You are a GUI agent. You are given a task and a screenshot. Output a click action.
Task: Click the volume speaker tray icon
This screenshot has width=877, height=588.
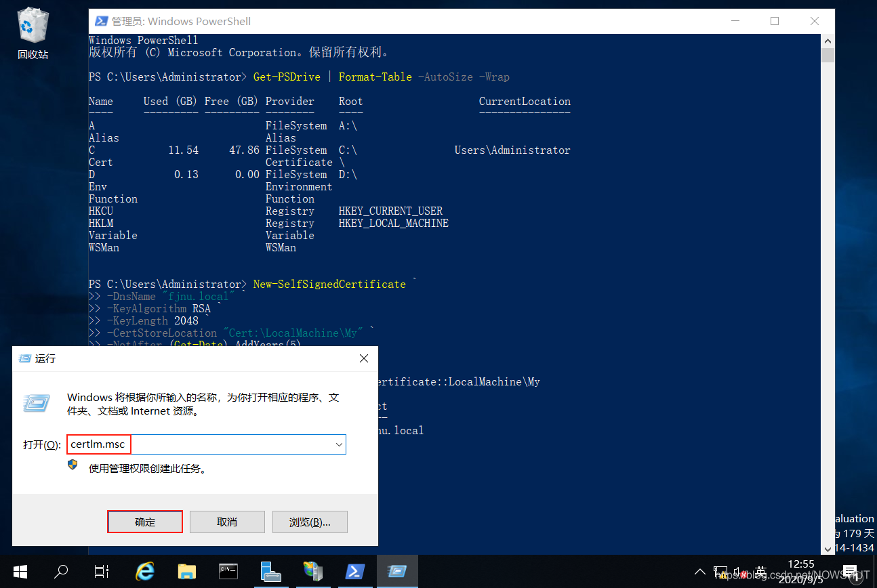(x=741, y=572)
